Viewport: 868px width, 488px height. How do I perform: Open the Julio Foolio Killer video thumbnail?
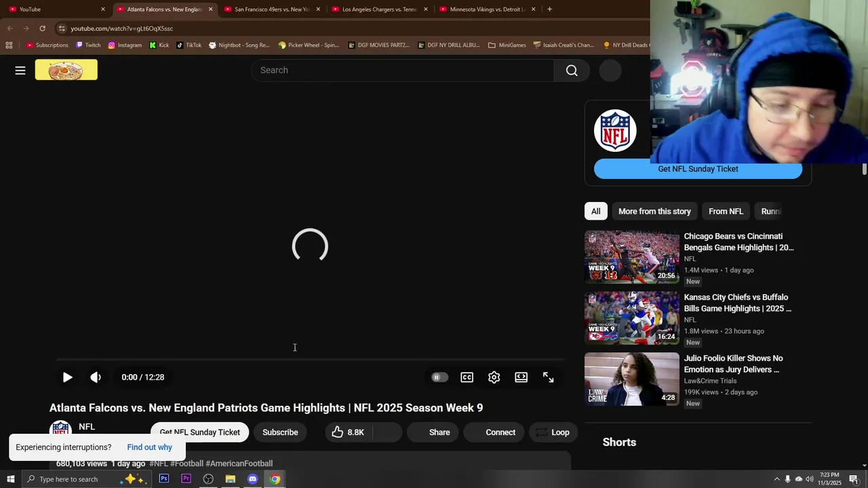tap(631, 379)
